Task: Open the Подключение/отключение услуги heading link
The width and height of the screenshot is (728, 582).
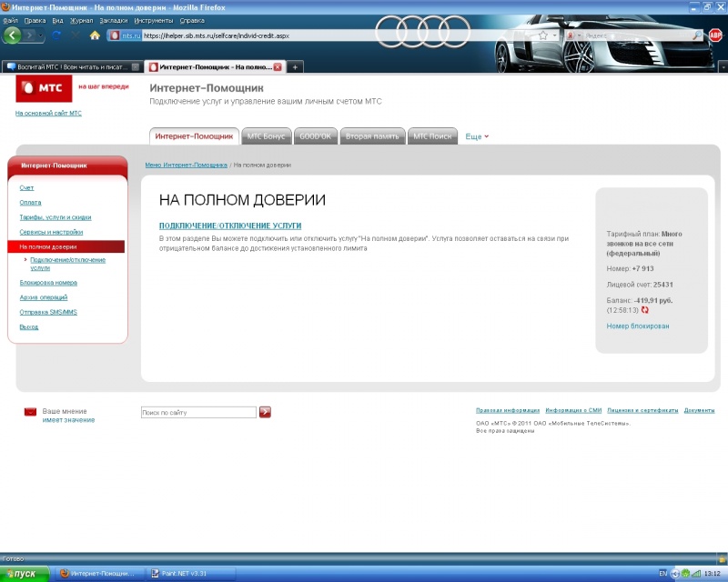Action: (229, 226)
